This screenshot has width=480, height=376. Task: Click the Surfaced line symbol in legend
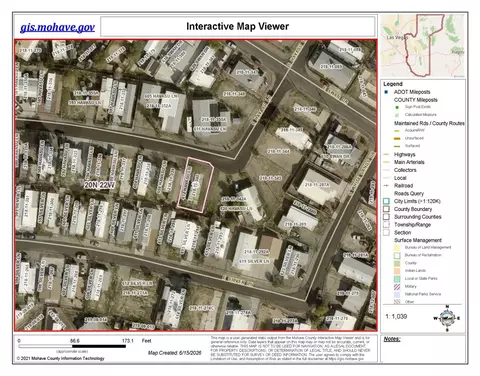click(x=397, y=146)
